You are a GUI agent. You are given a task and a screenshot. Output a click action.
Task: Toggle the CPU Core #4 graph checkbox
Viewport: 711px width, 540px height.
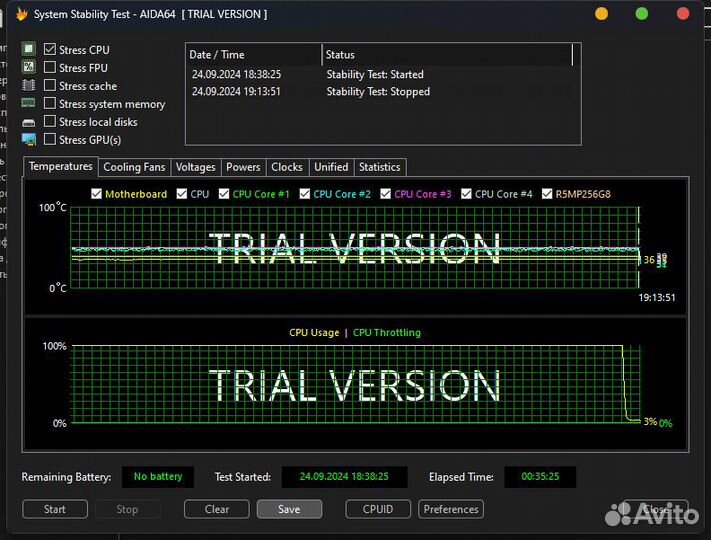point(466,194)
